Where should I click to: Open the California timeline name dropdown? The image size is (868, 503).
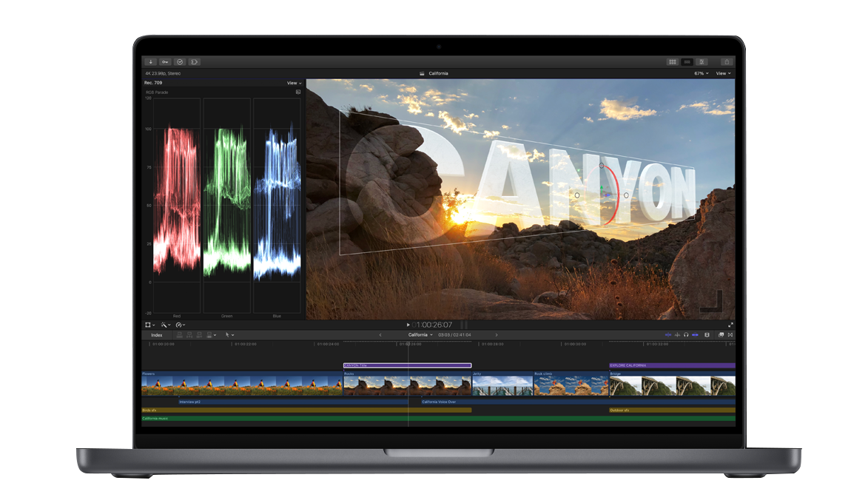click(x=420, y=335)
